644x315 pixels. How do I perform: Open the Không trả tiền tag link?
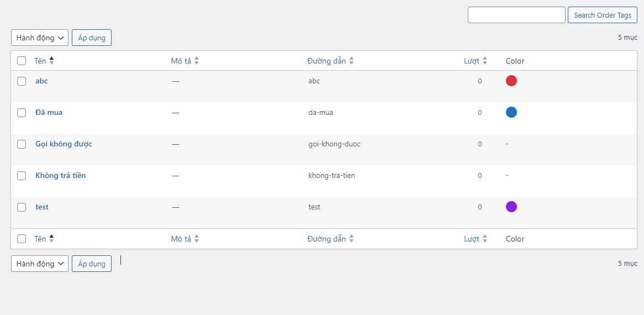(61, 175)
